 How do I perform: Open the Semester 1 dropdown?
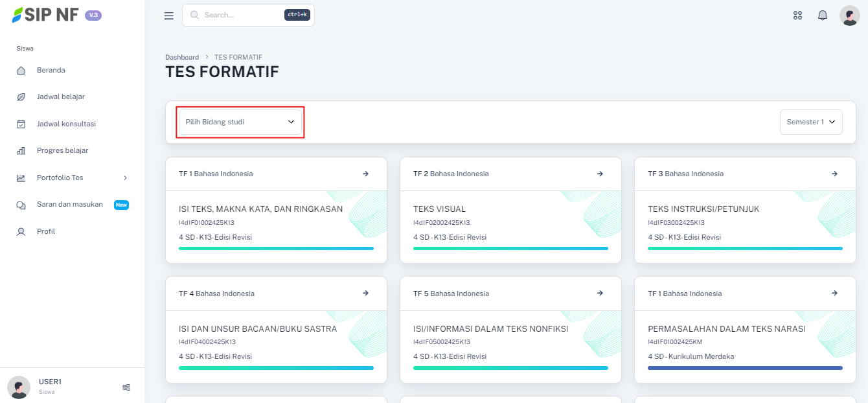pos(810,122)
